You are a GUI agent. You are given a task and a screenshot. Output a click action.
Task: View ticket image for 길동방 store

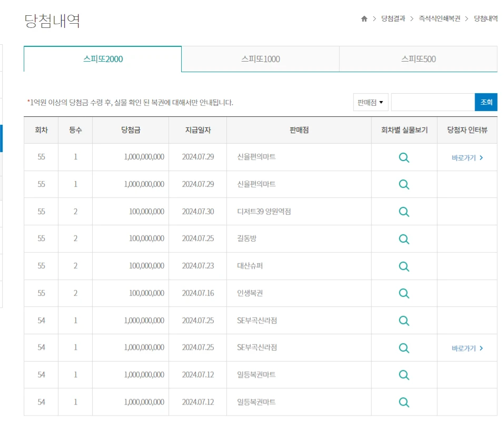pyautogui.click(x=404, y=239)
